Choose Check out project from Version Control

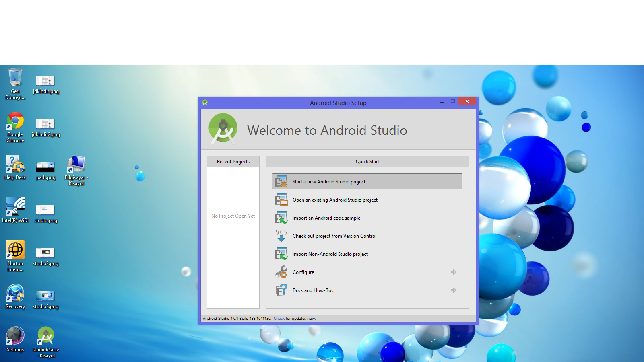coord(367,236)
